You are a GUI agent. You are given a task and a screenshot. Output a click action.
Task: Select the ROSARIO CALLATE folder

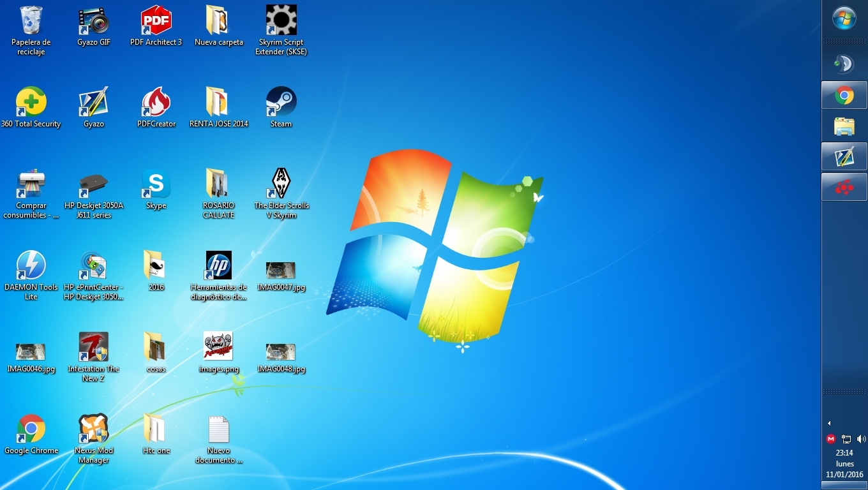219,194
